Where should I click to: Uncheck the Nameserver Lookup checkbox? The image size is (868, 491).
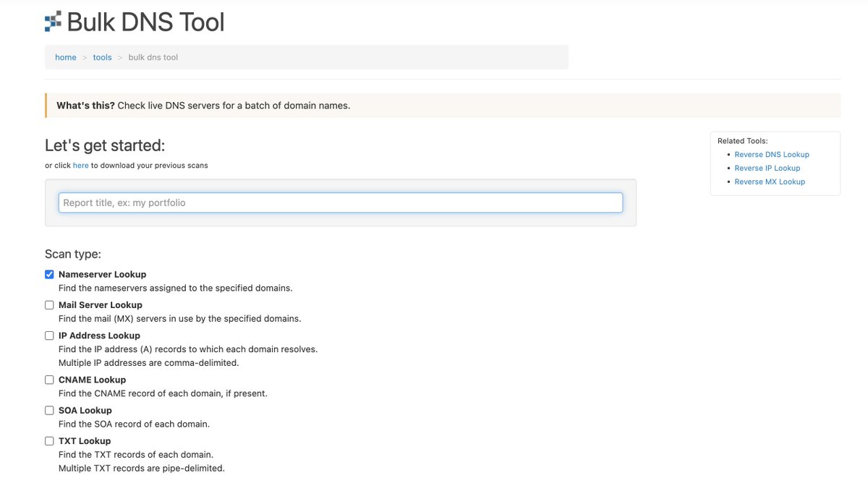pos(49,274)
